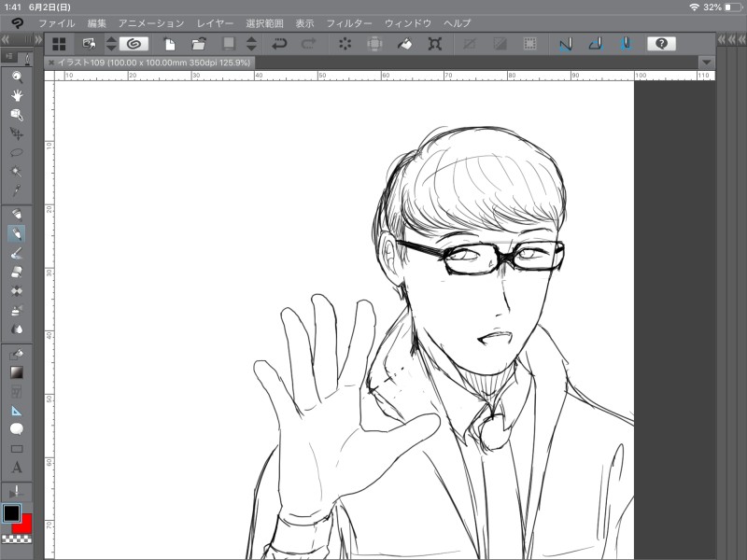Viewport: 747px width, 560px height.
Task: Click the Save icon in command bar
Action: point(229,44)
